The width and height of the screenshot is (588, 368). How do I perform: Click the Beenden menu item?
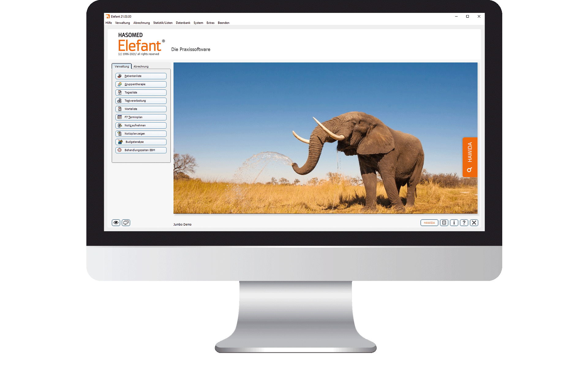(224, 23)
